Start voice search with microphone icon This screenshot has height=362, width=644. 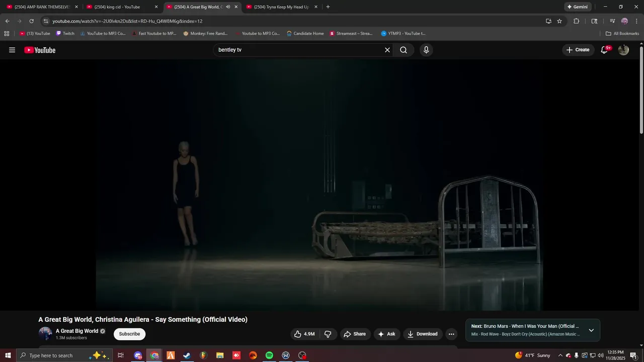[x=426, y=50]
